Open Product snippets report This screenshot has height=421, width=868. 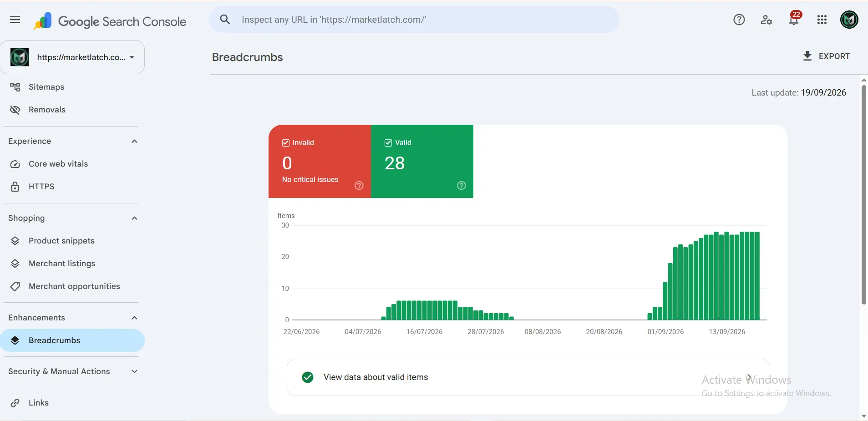pyautogui.click(x=72, y=241)
